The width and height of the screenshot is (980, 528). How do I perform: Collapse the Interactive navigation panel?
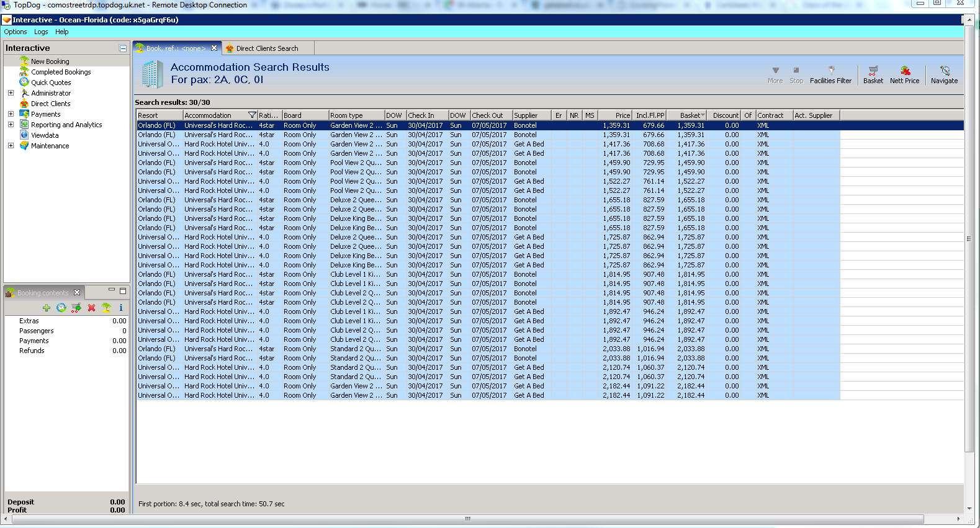tap(123, 48)
